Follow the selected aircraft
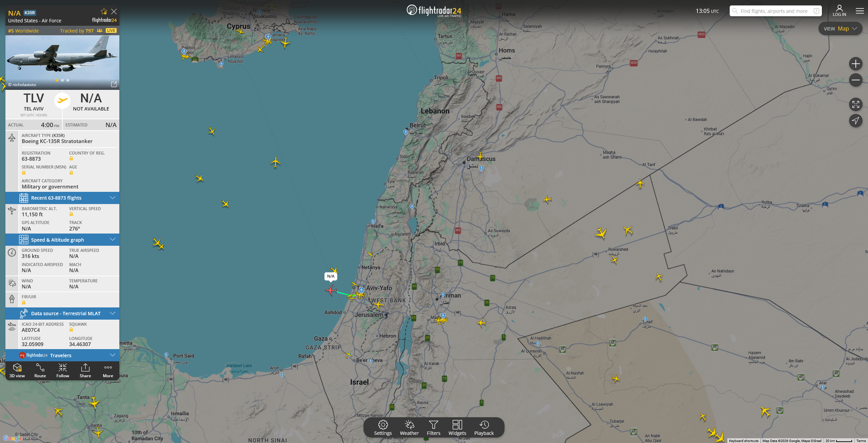This screenshot has width=868, height=443. pyautogui.click(x=63, y=370)
